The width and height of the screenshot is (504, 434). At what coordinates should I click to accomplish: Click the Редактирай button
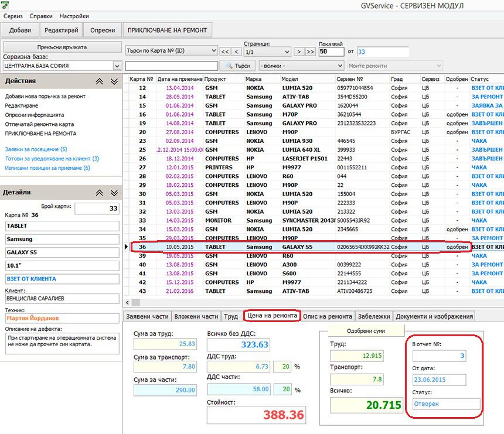pos(61,30)
